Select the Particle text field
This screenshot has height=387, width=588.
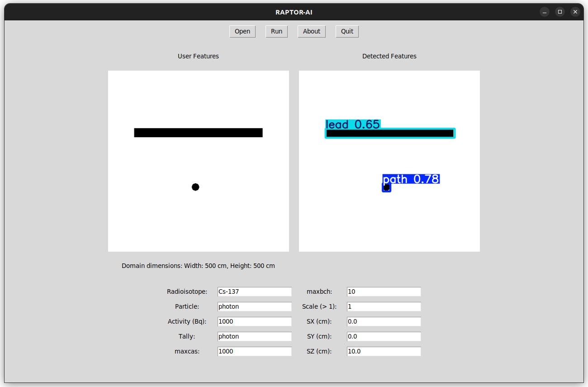[254, 307]
